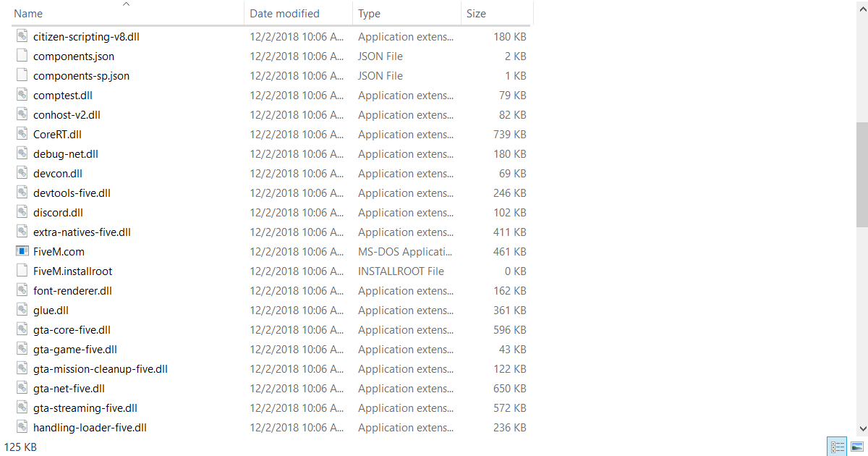The height and width of the screenshot is (456, 868).
Task: Click the gta-net-five.dll file icon
Action: (x=22, y=389)
